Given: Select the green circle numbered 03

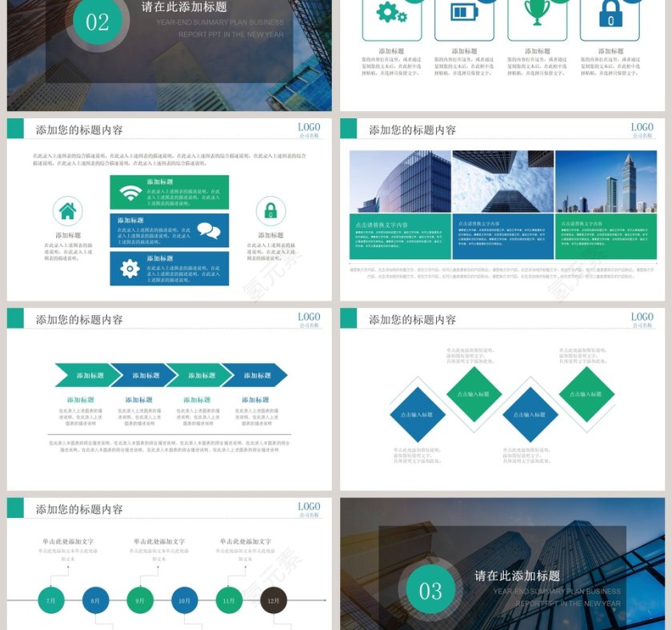Looking at the screenshot, I should [430, 591].
